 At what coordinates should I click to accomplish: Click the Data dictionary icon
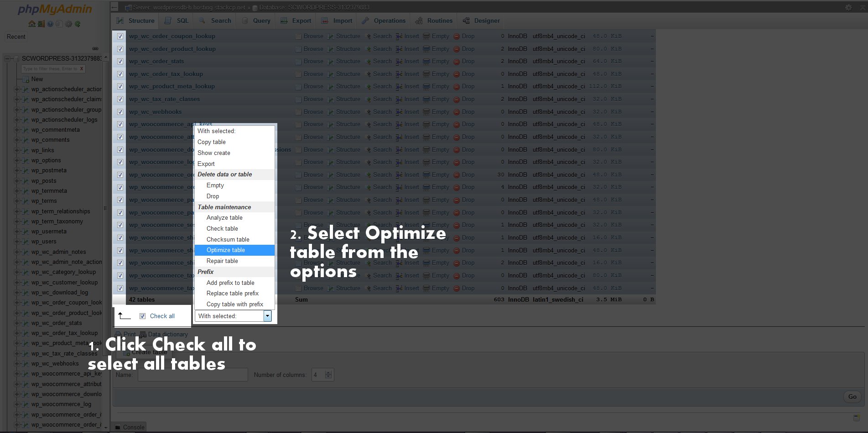click(x=143, y=335)
